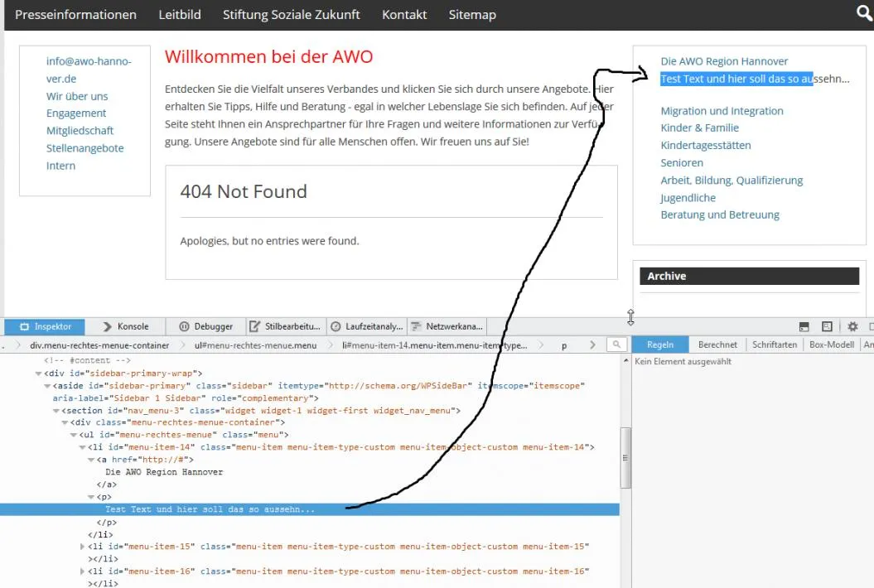This screenshot has width=874, height=588.
Task: Click the markup panel vertical scrollbar thumb
Action: click(625, 458)
